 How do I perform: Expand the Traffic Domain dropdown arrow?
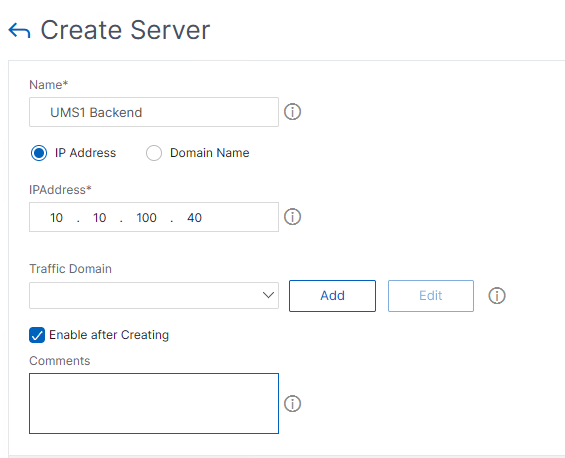268,295
